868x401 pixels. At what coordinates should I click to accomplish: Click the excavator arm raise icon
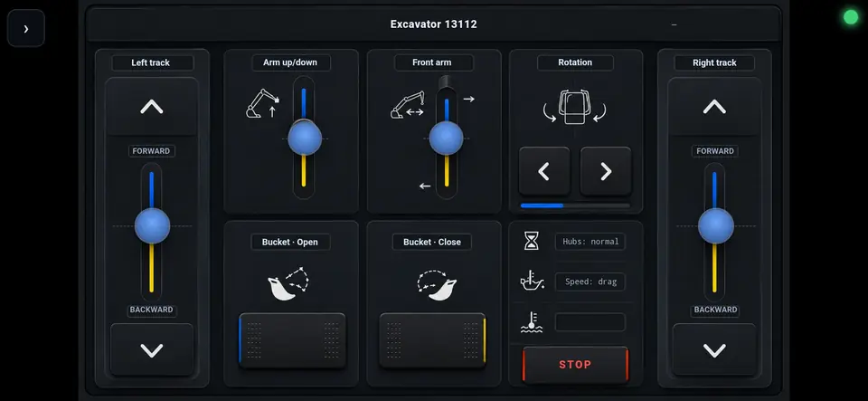click(x=262, y=103)
